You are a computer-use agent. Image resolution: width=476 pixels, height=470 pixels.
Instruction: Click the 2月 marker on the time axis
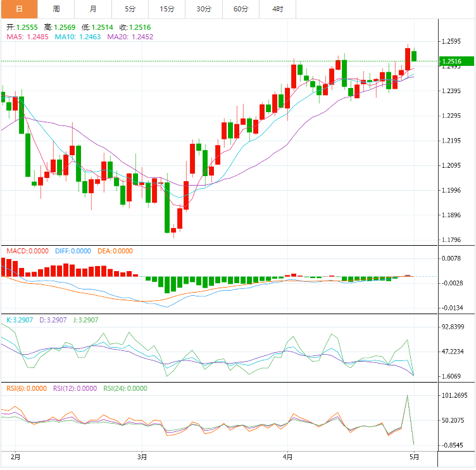[16, 456]
